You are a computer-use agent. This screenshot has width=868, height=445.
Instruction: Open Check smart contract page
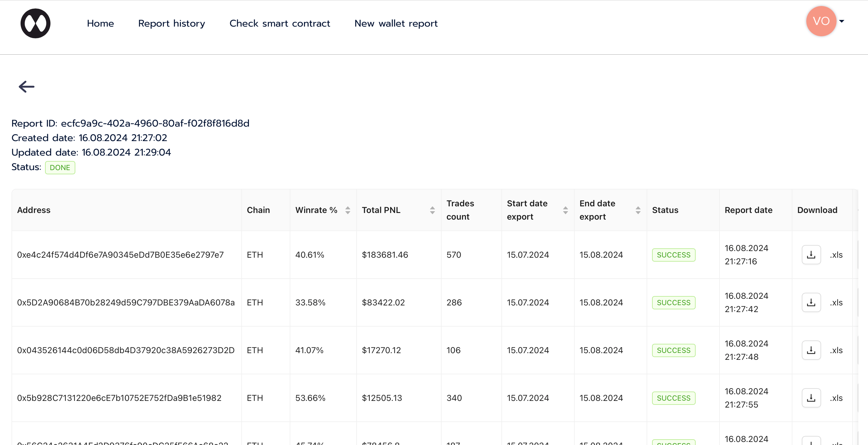[280, 23]
